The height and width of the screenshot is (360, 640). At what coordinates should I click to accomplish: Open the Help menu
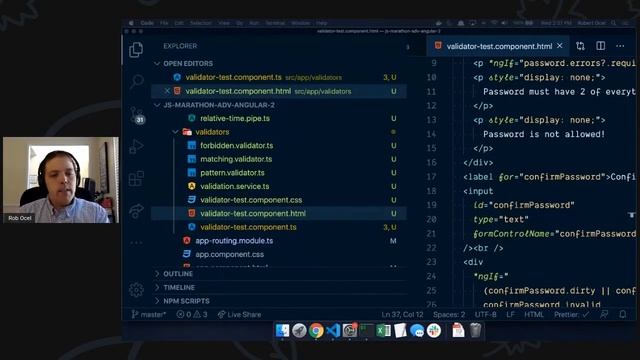321,23
